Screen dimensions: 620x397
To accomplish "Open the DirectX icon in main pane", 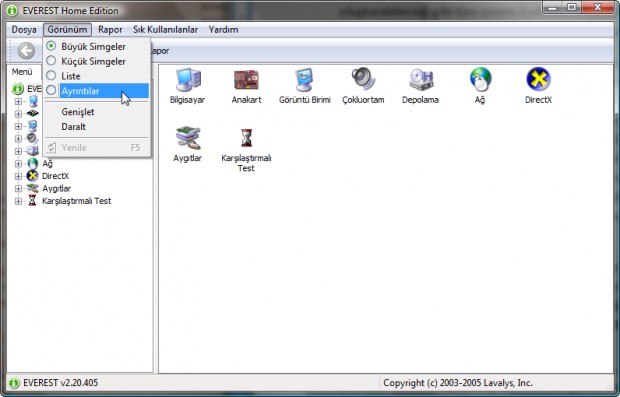I will pos(538,79).
